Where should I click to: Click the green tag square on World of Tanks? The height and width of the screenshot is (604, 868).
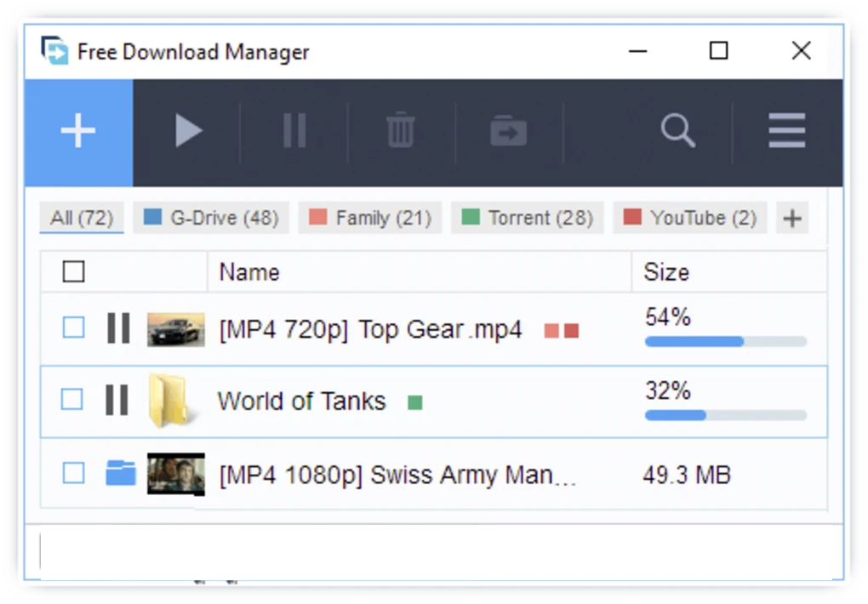pos(415,402)
